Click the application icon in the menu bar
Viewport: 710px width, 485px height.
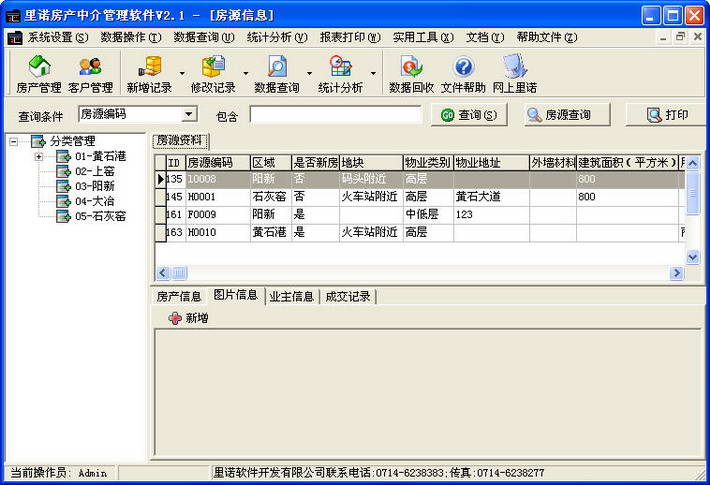14,38
